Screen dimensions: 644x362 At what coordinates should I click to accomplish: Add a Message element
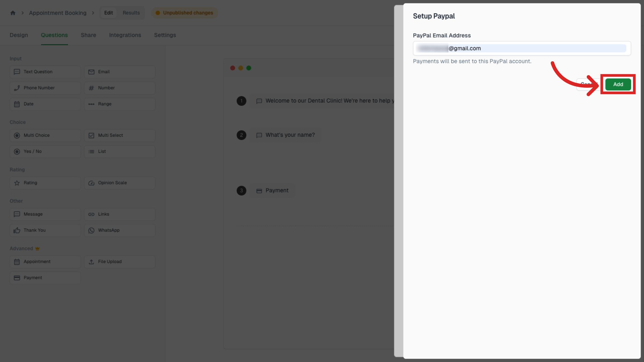point(45,214)
